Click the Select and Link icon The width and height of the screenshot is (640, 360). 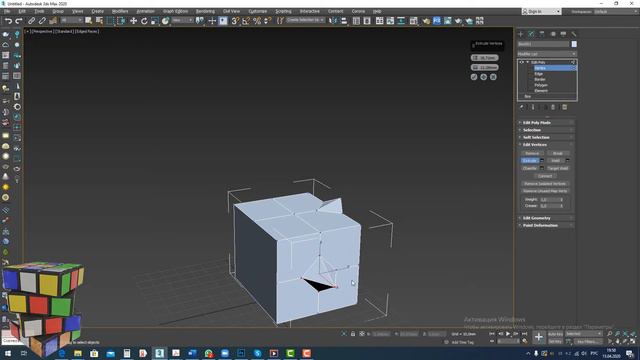(31, 21)
